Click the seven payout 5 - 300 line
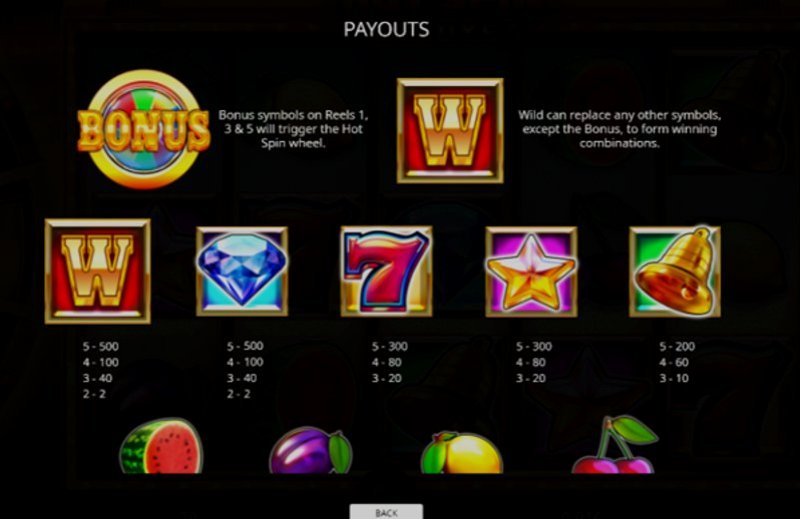This screenshot has height=519, width=800. pos(390,347)
